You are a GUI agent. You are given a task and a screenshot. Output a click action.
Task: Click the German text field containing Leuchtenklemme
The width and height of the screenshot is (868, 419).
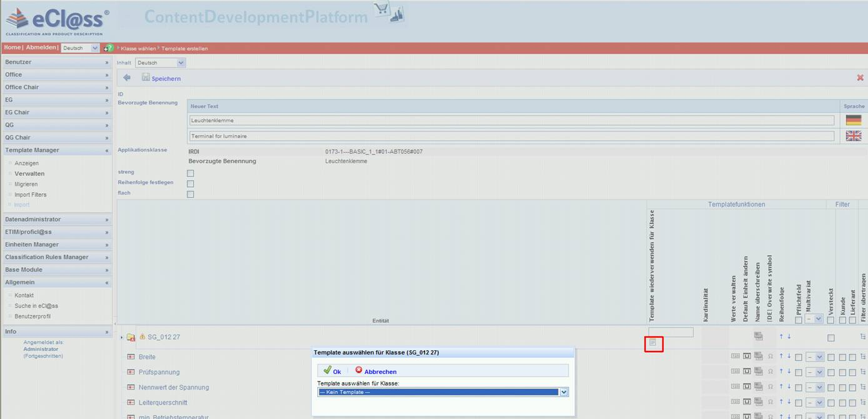pyautogui.click(x=511, y=120)
